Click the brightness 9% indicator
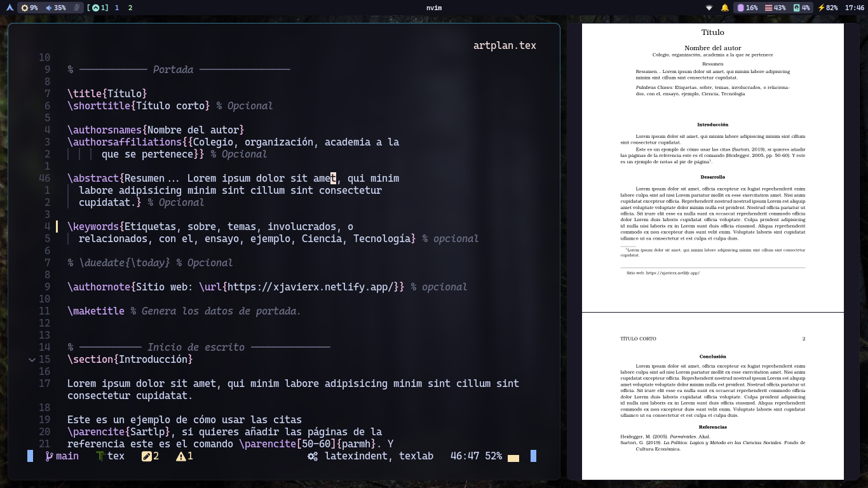The height and width of the screenshot is (488, 868). 29,8
